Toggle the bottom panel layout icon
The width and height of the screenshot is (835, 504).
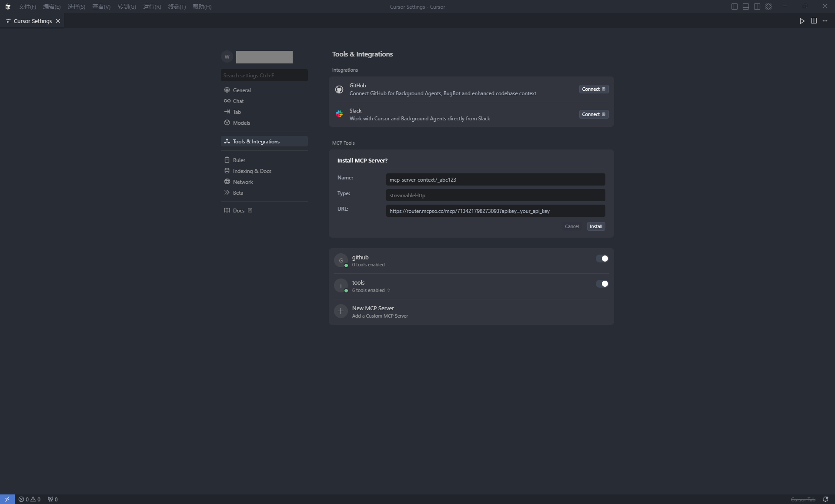[x=745, y=7]
